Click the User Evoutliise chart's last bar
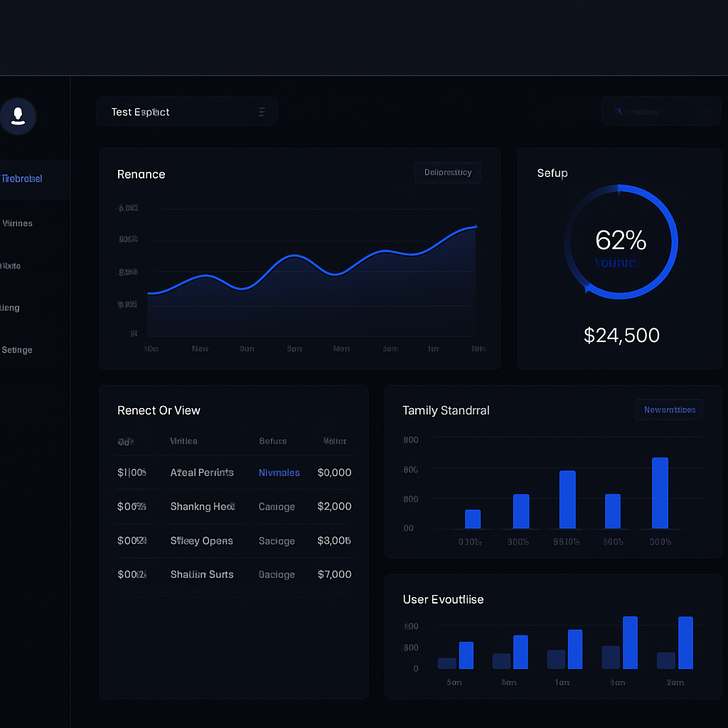The width and height of the screenshot is (728, 728). 685,643
